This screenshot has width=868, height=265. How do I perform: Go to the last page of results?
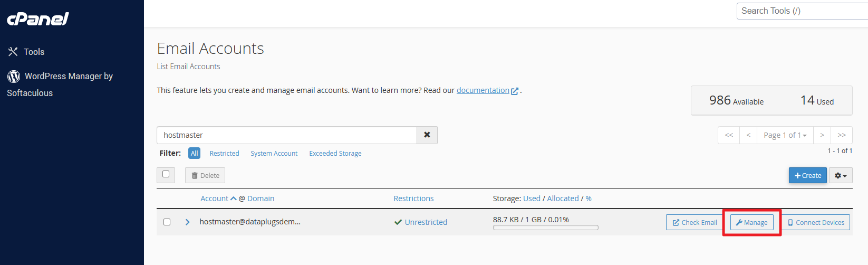pos(842,135)
